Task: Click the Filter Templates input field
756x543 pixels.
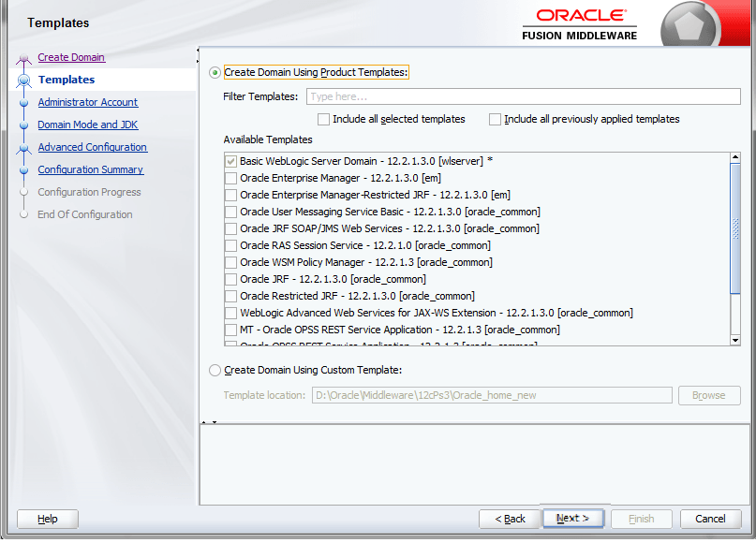Action: click(x=523, y=96)
